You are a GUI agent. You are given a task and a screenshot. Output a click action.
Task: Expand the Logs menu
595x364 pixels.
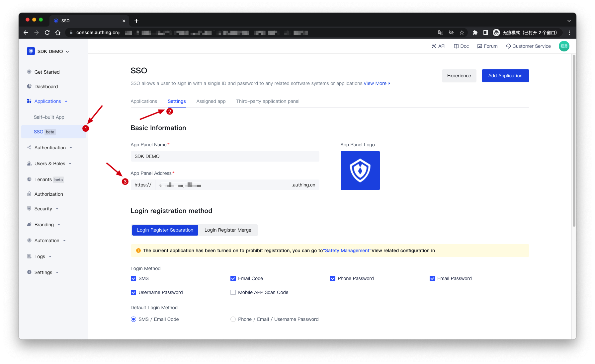50,257
